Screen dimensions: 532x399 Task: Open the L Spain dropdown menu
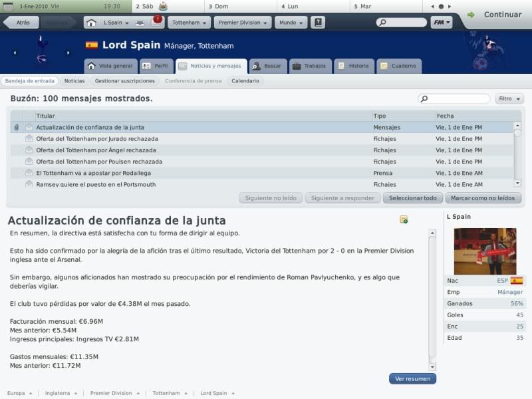(116, 23)
